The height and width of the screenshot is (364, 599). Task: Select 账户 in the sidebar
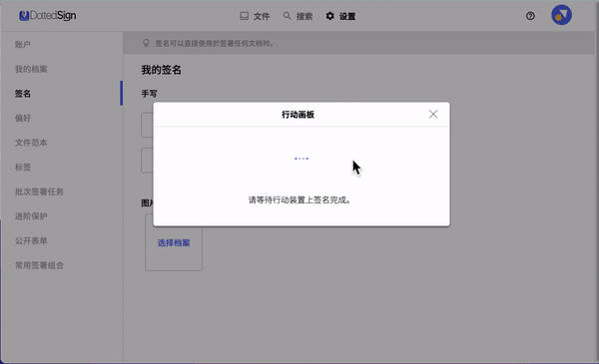click(23, 44)
